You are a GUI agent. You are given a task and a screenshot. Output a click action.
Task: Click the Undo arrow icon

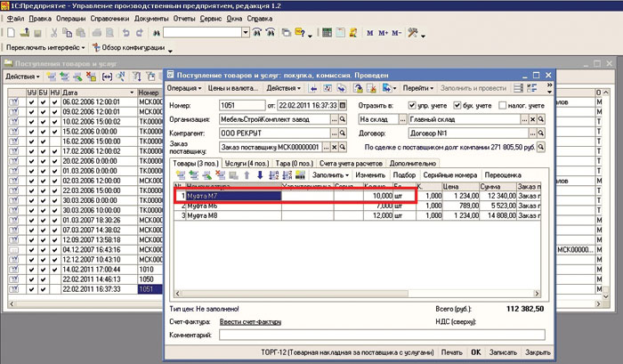pyautogui.click(x=126, y=33)
